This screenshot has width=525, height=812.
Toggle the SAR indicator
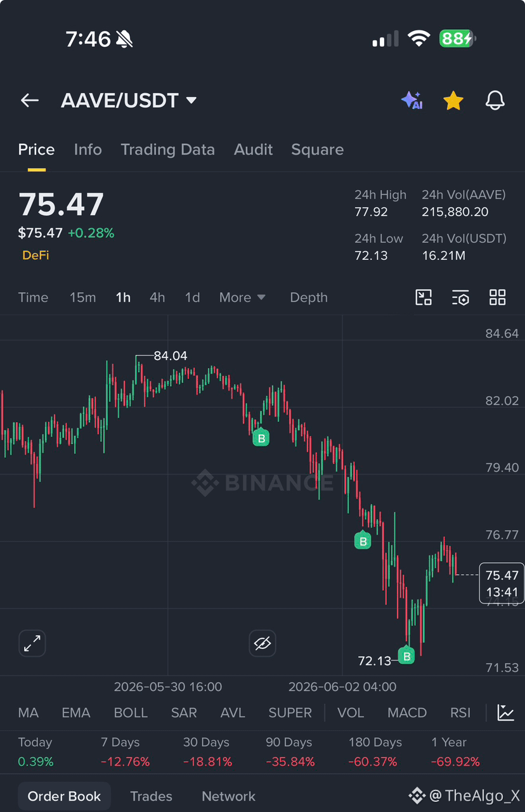click(184, 712)
